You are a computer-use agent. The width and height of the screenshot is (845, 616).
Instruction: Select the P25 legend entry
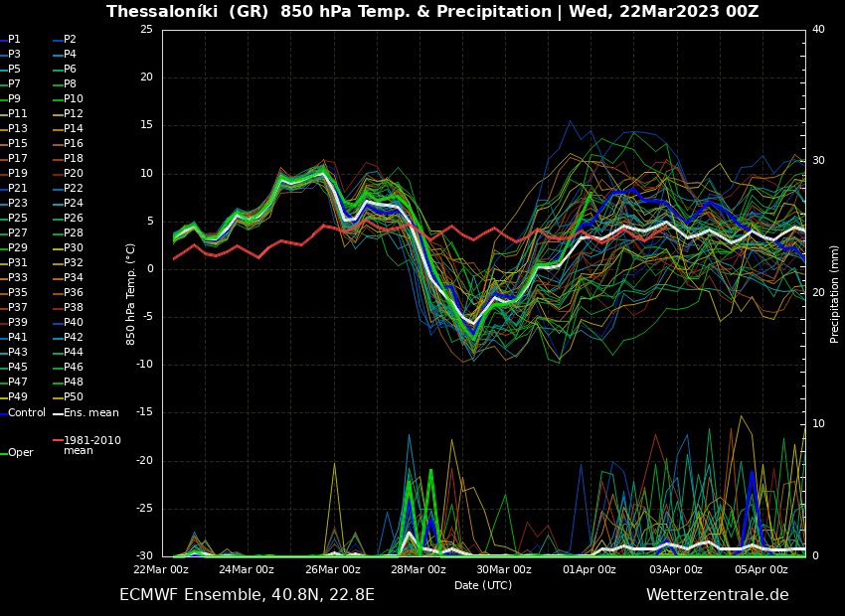tap(18, 219)
